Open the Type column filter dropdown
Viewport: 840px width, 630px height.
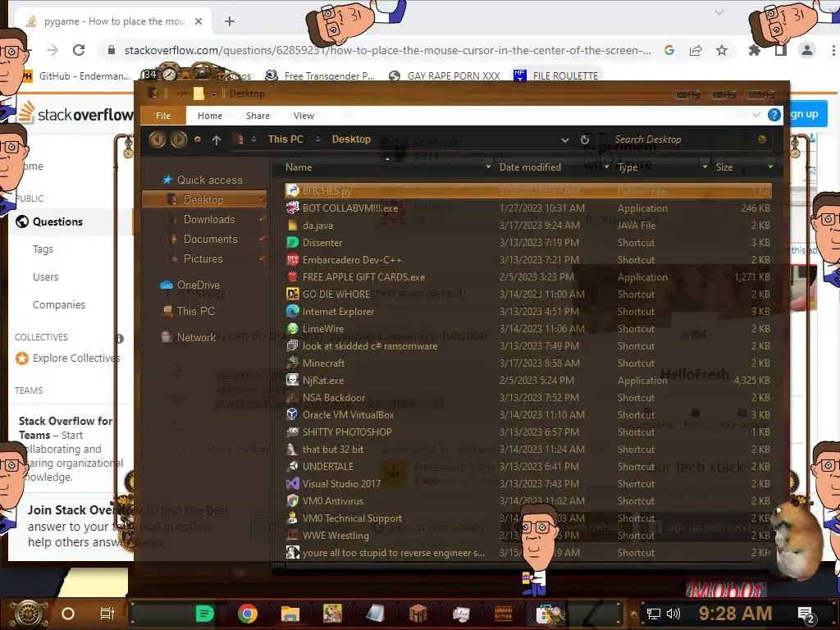(x=705, y=167)
